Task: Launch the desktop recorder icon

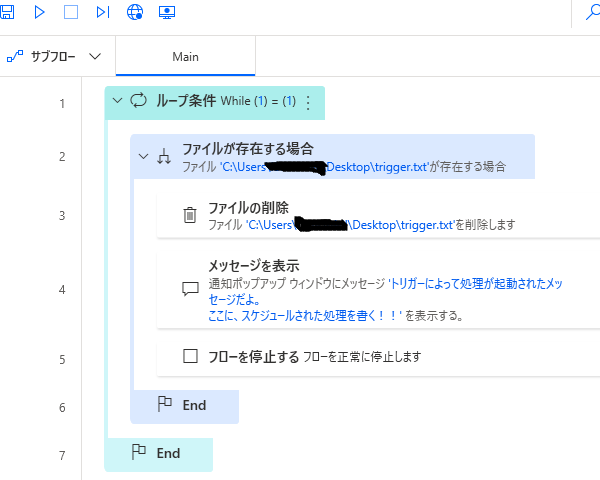Action: click(x=167, y=12)
